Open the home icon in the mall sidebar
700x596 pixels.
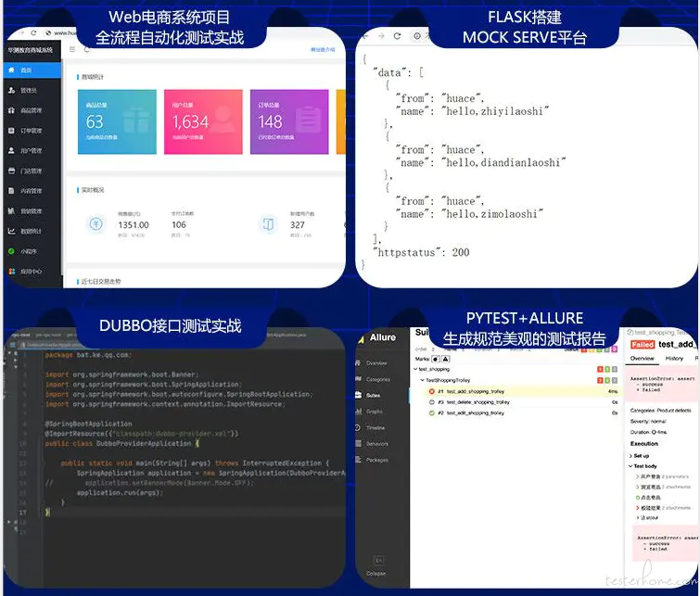coord(12,70)
